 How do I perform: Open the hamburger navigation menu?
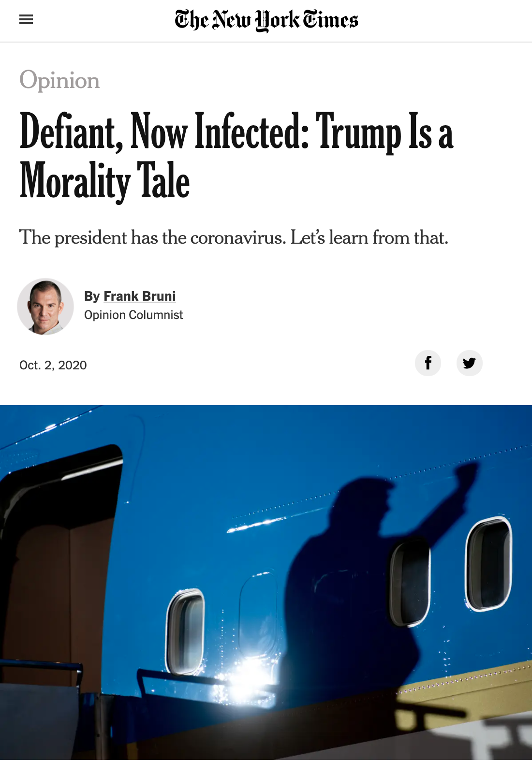[26, 19]
